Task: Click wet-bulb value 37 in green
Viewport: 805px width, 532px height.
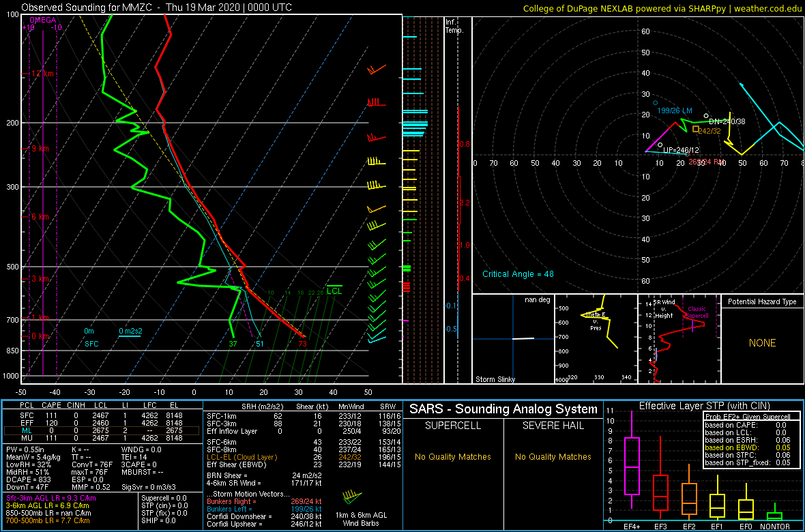Action: point(233,344)
